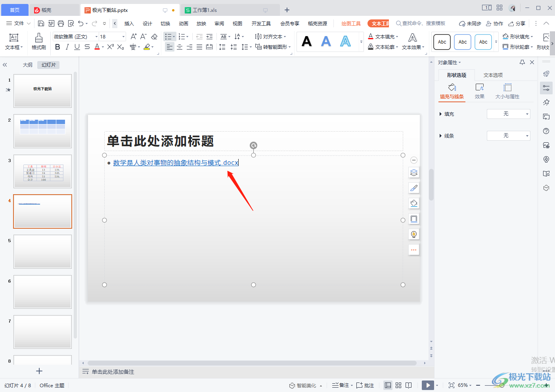Click the Not Synced button
Screen dimensions: 555x392
[470, 23]
